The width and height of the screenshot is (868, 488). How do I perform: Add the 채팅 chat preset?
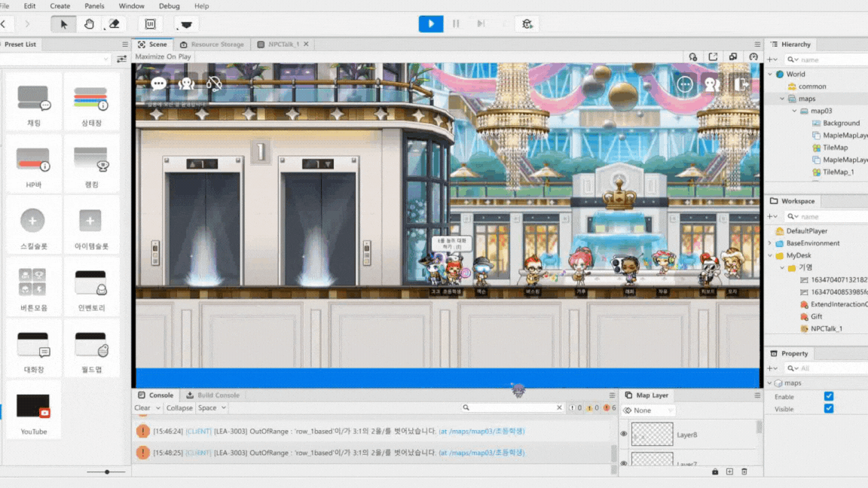tap(33, 103)
